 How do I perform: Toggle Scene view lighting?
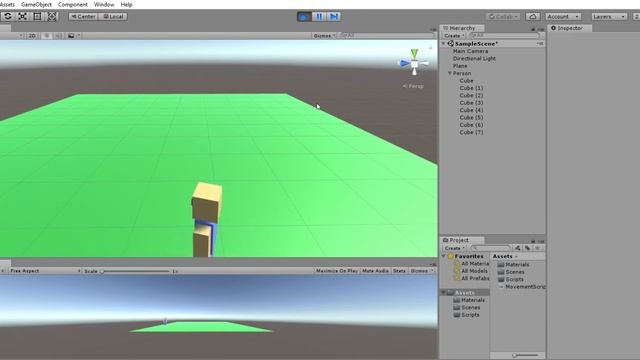[x=47, y=36]
